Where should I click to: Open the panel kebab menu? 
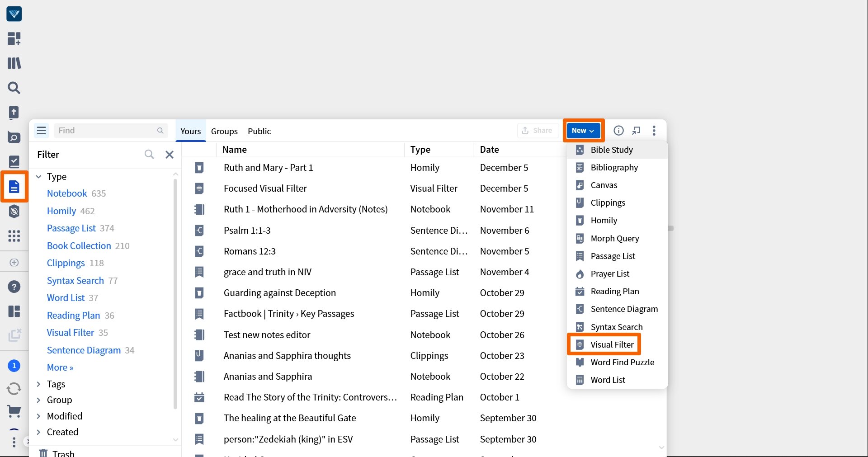(x=654, y=131)
